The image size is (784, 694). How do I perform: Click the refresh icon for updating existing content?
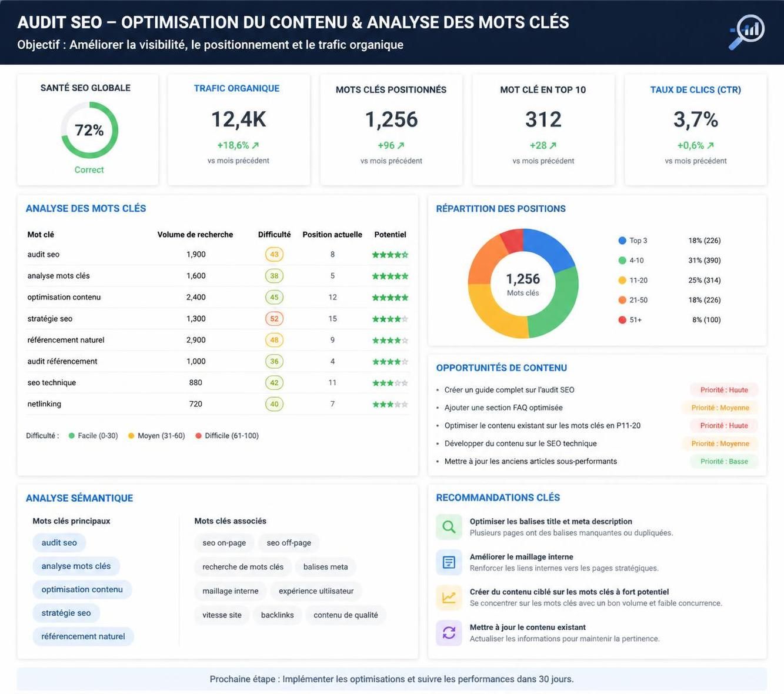coord(449,633)
